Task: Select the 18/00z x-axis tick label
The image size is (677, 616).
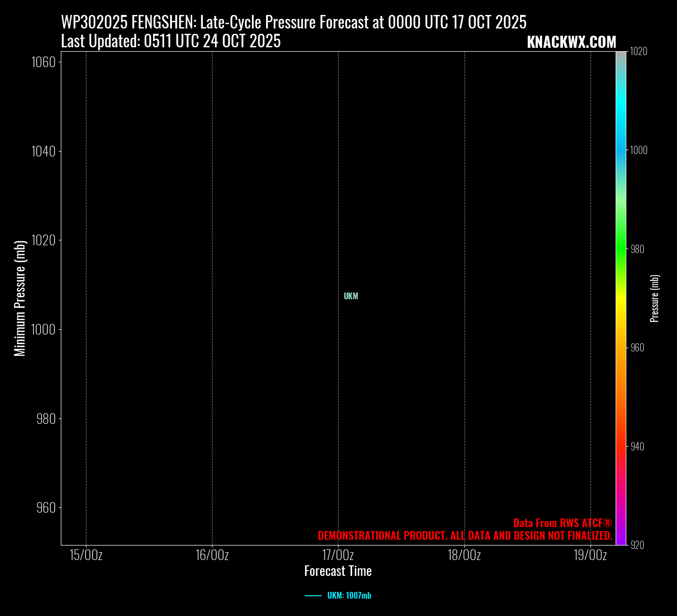Action: click(x=464, y=555)
